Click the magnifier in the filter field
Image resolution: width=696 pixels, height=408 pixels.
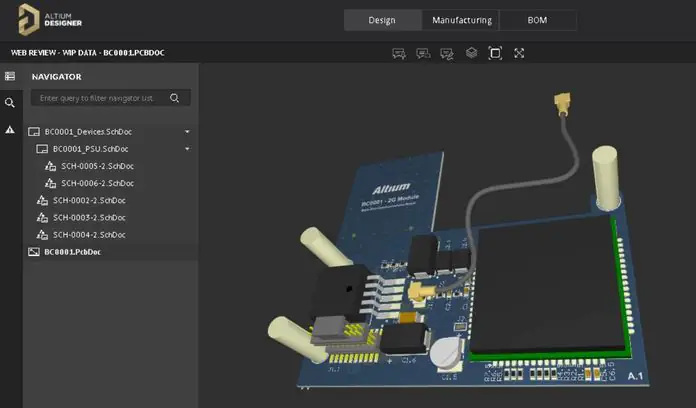(174, 98)
